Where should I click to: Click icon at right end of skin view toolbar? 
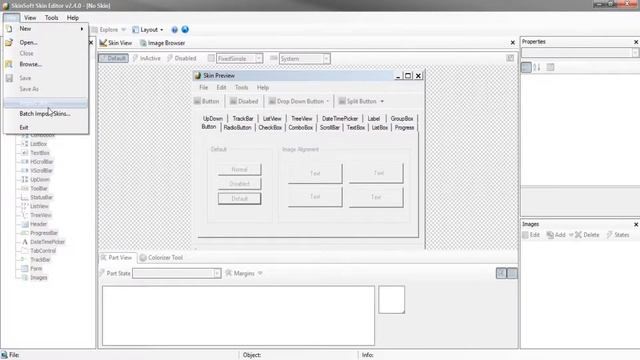click(x=510, y=58)
